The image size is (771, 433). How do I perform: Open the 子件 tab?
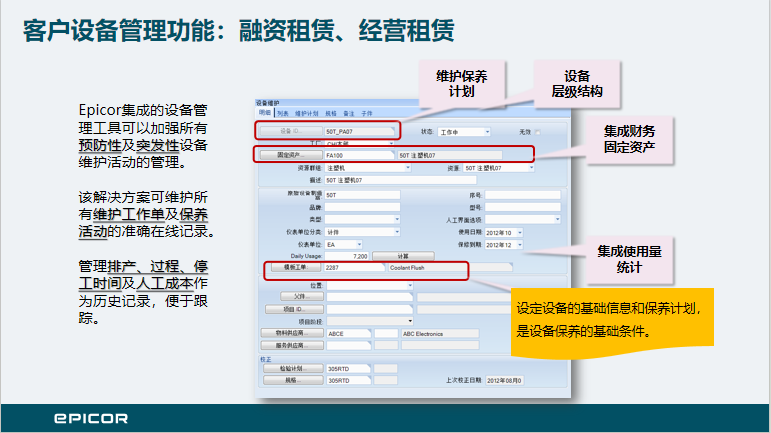(x=367, y=114)
